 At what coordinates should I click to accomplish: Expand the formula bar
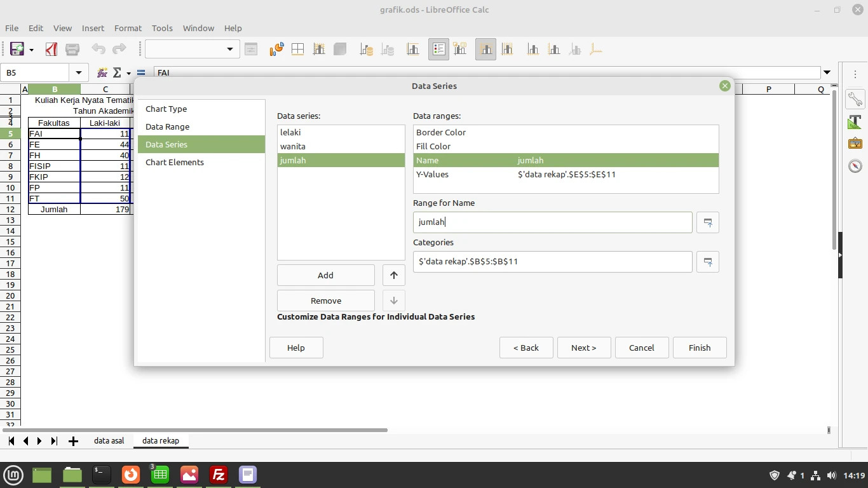827,73
